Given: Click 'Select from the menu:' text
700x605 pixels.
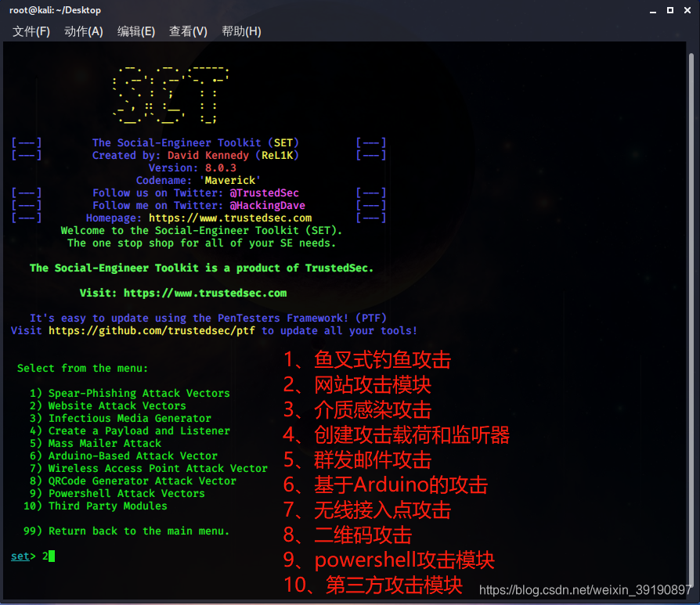Looking at the screenshot, I should point(82,368).
